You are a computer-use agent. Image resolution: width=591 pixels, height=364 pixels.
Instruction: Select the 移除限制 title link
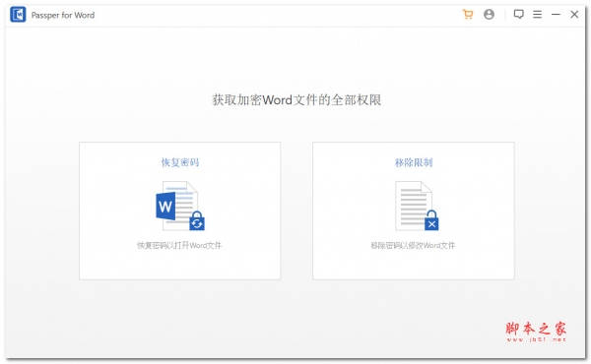[414, 162]
